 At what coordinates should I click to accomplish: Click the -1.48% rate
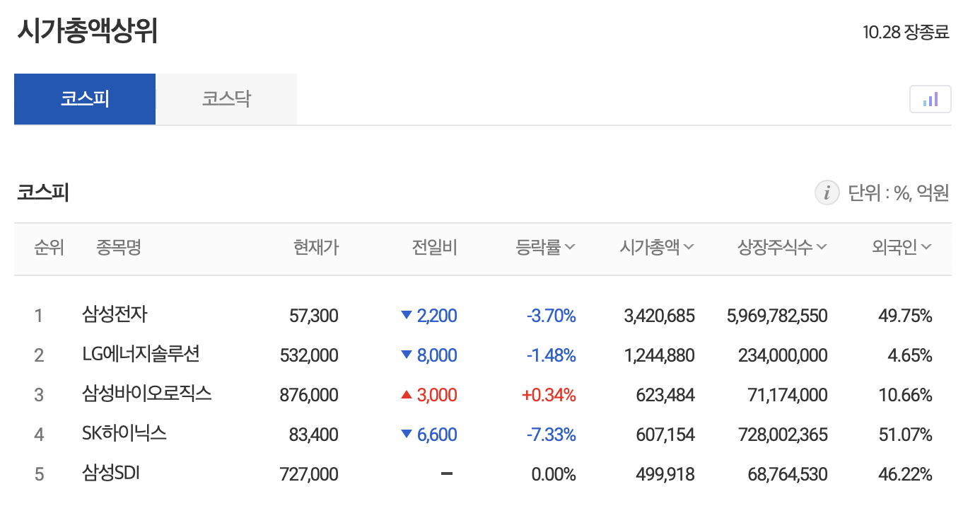pos(552,355)
